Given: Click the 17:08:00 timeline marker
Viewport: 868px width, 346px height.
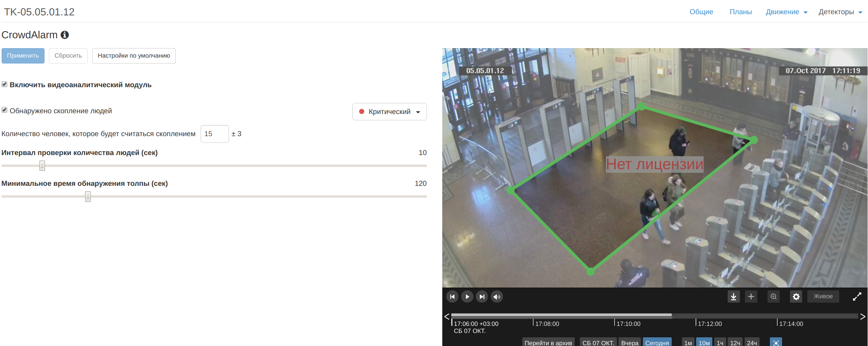Looking at the screenshot, I should pyautogui.click(x=546, y=324).
